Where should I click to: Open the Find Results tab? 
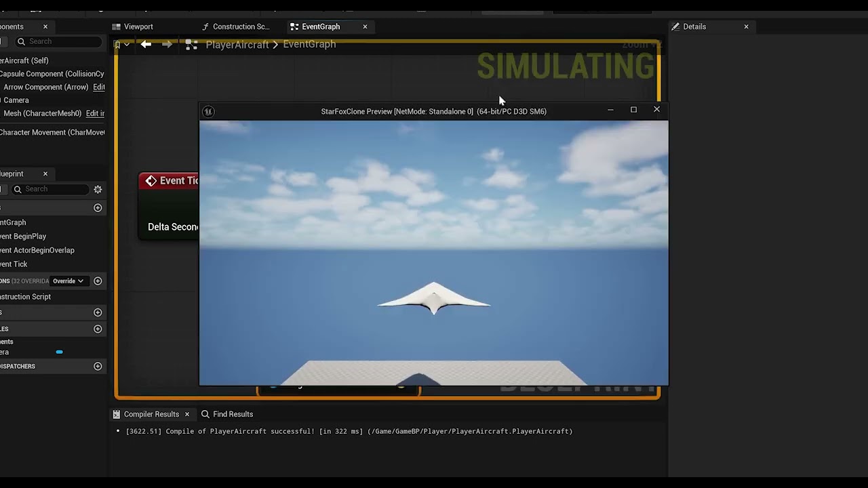(x=227, y=414)
